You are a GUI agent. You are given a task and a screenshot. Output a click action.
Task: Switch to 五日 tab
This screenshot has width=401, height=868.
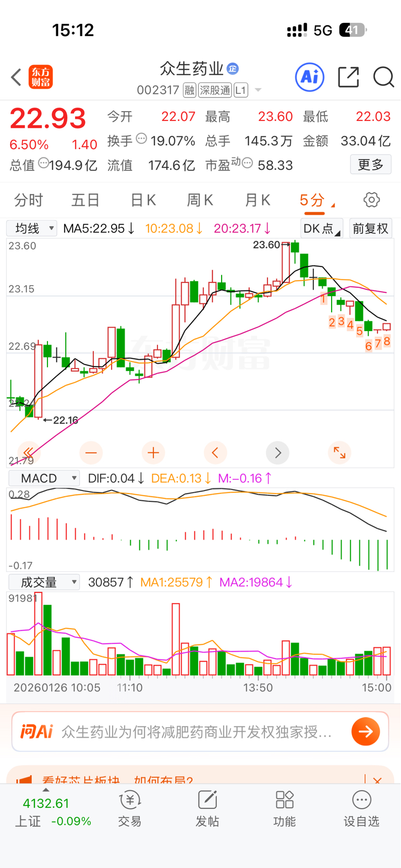tap(86, 200)
